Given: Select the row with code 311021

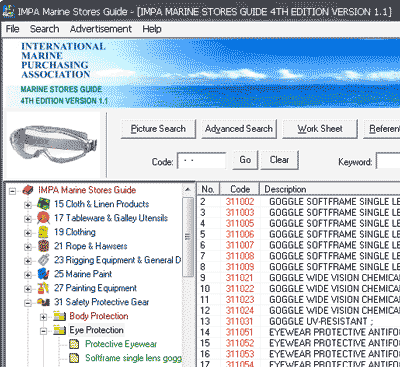Looking at the screenshot, I should coord(299,278).
